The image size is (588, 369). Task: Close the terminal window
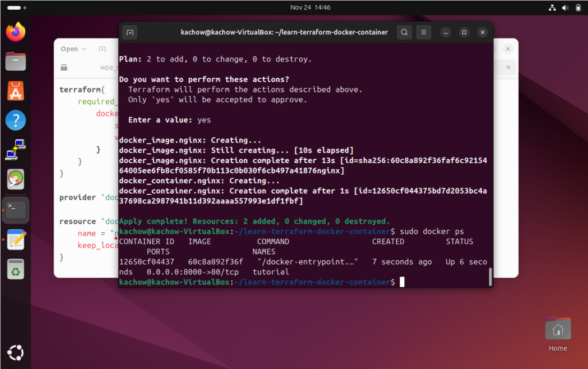(x=482, y=32)
